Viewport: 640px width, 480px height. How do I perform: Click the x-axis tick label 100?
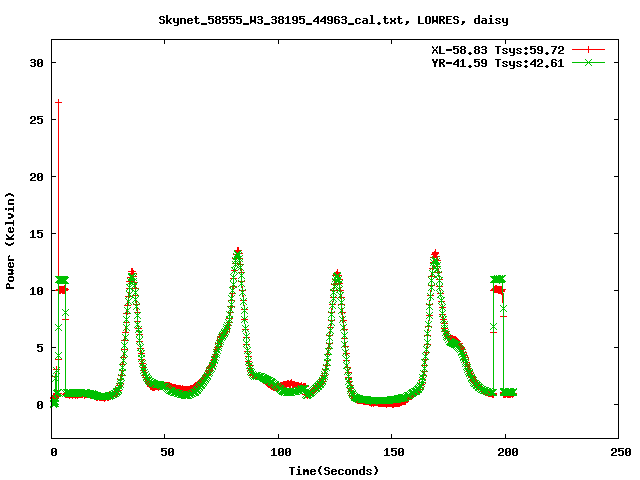[x=280, y=452]
